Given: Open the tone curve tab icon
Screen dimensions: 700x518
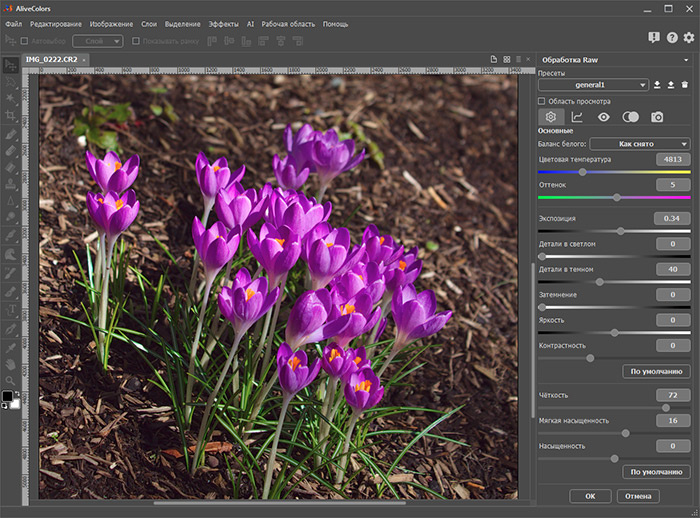Looking at the screenshot, I should 577,117.
